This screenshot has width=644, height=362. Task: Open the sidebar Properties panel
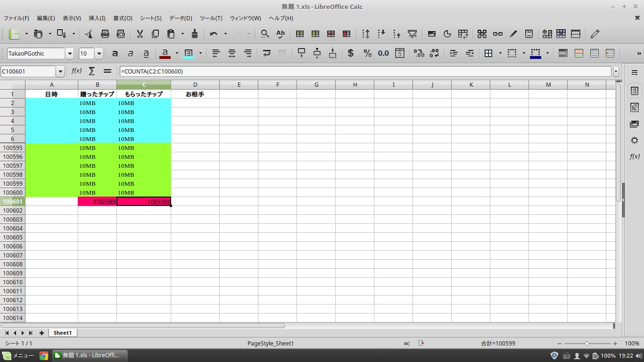[635, 90]
